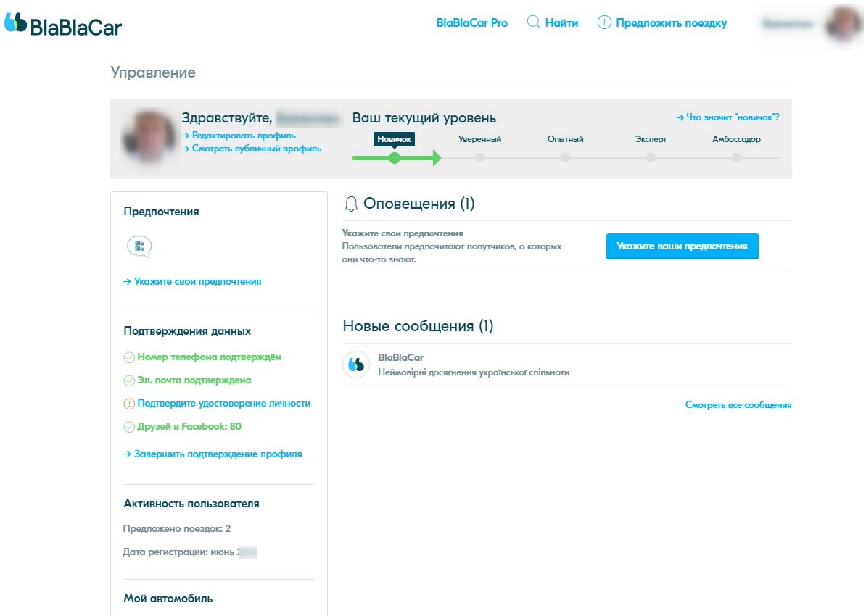866x616 pixels.
Task: Select the Опытный level label
Action: [x=565, y=139]
